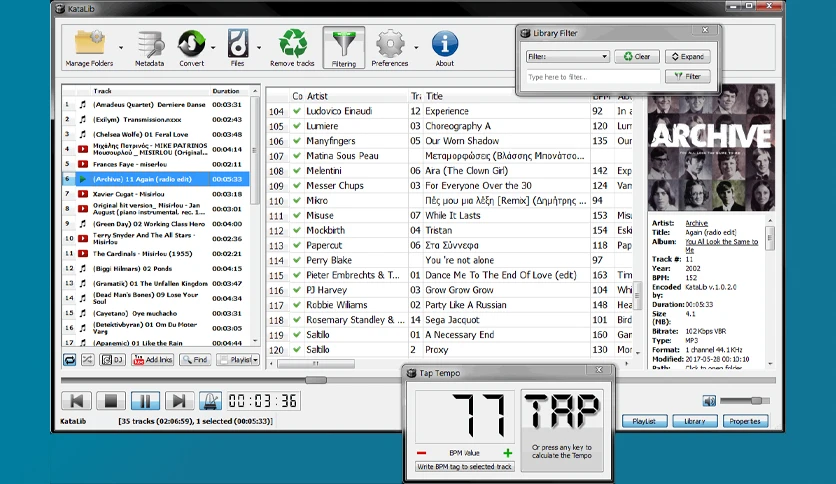Click the big TAP tempo pad
The width and height of the screenshot is (836, 484).
point(562,430)
